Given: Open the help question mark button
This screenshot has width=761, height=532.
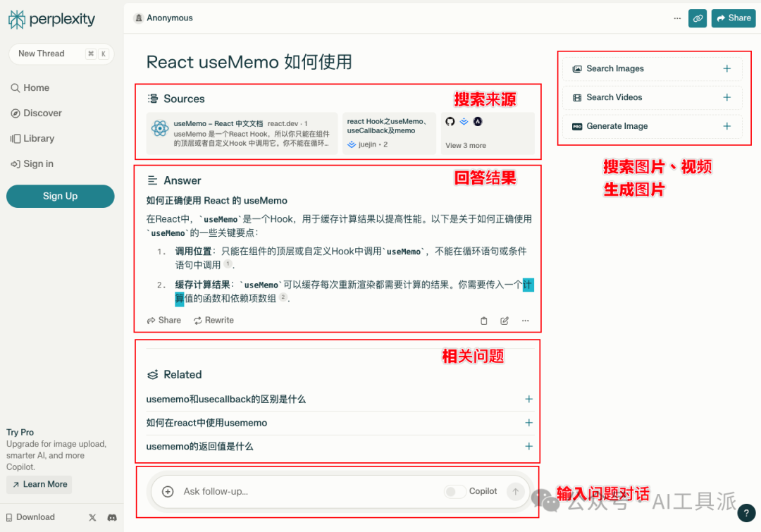Looking at the screenshot, I should (x=746, y=513).
